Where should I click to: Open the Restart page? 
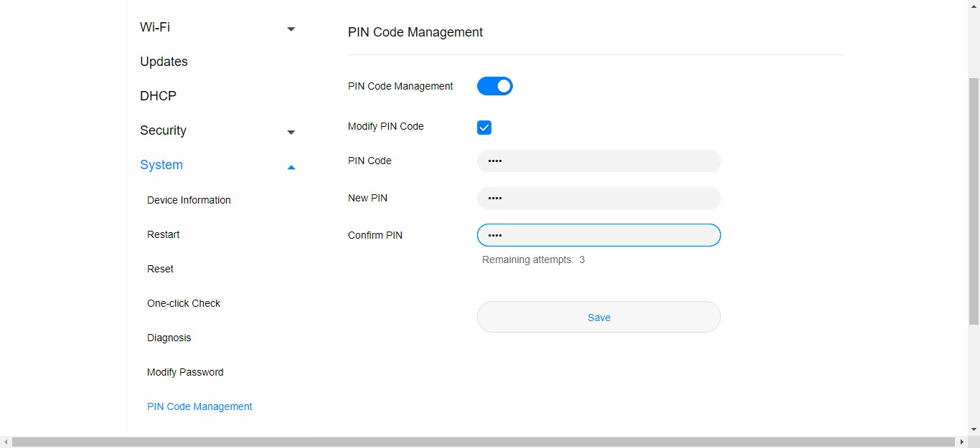164,234
